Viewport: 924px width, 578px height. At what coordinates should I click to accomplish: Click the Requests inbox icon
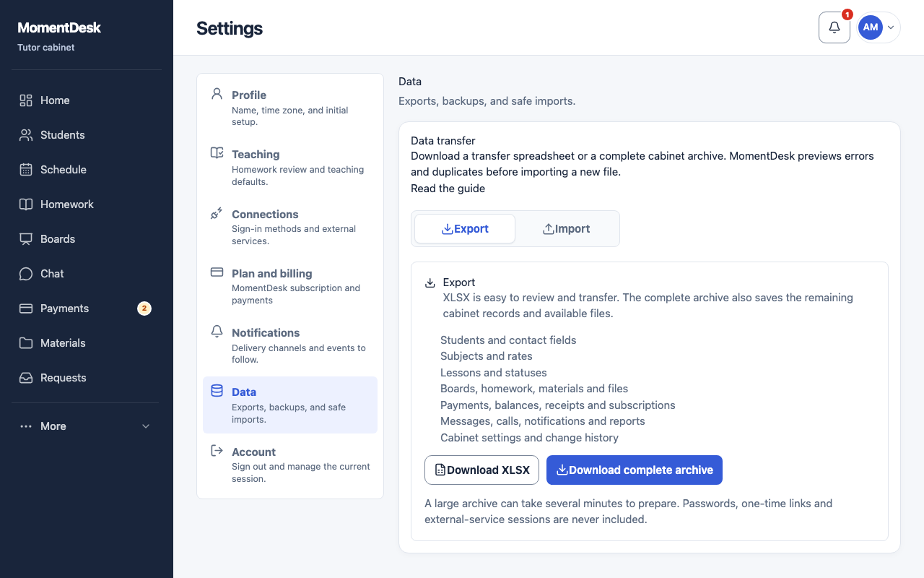[x=26, y=378]
